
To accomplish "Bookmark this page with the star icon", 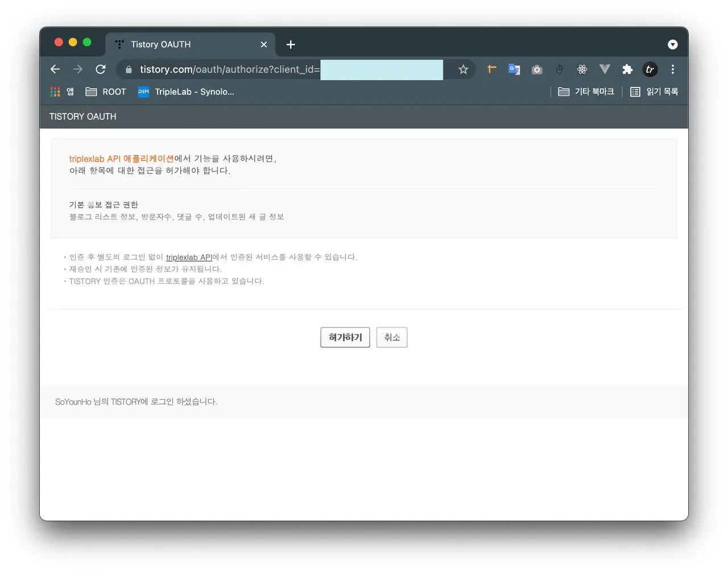I will (x=464, y=69).
